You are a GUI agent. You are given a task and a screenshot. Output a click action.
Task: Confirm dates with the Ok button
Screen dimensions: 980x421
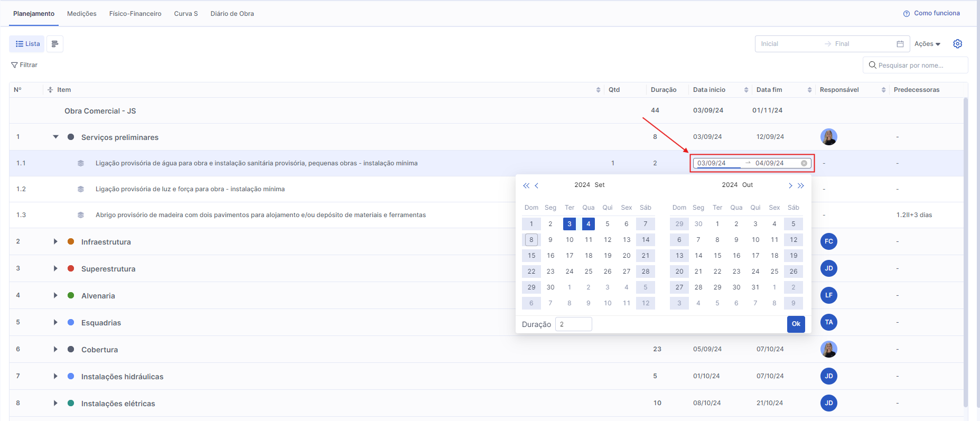[796, 324]
